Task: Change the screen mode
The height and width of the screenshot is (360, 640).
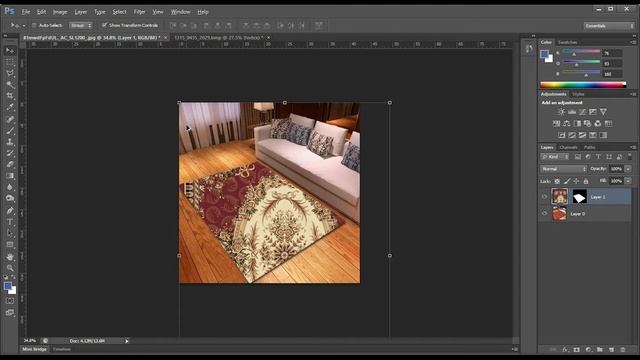Action: coord(10,313)
